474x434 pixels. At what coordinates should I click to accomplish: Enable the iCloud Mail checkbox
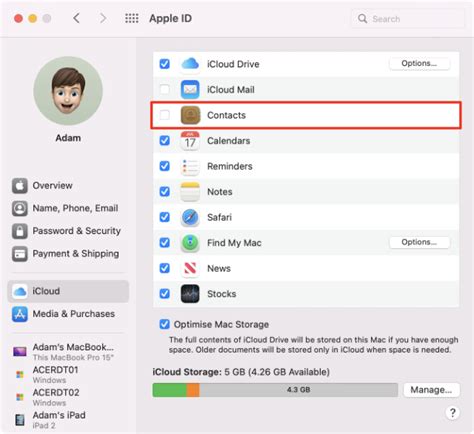coord(165,89)
